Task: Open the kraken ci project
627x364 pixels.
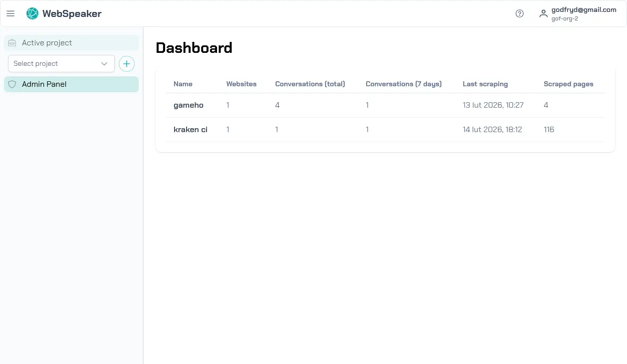Action: coord(190,129)
